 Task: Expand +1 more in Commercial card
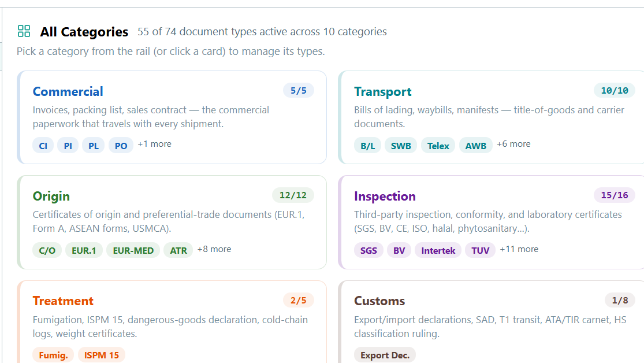154,144
